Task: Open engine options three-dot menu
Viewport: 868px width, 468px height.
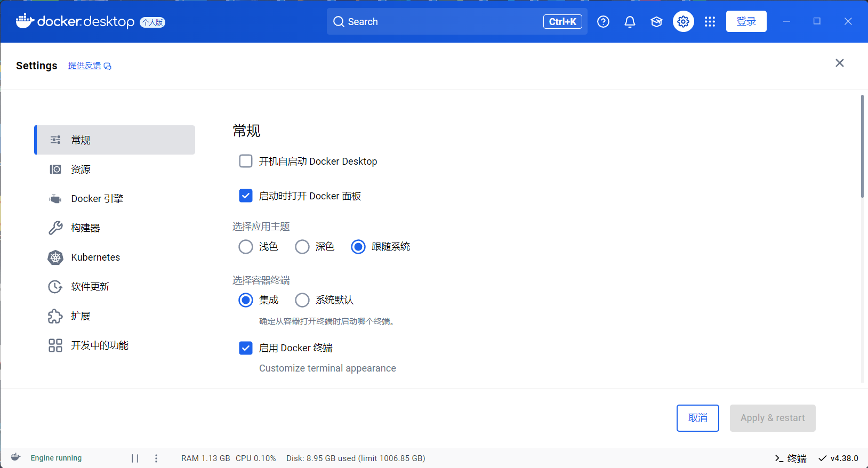Action: (x=156, y=458)
